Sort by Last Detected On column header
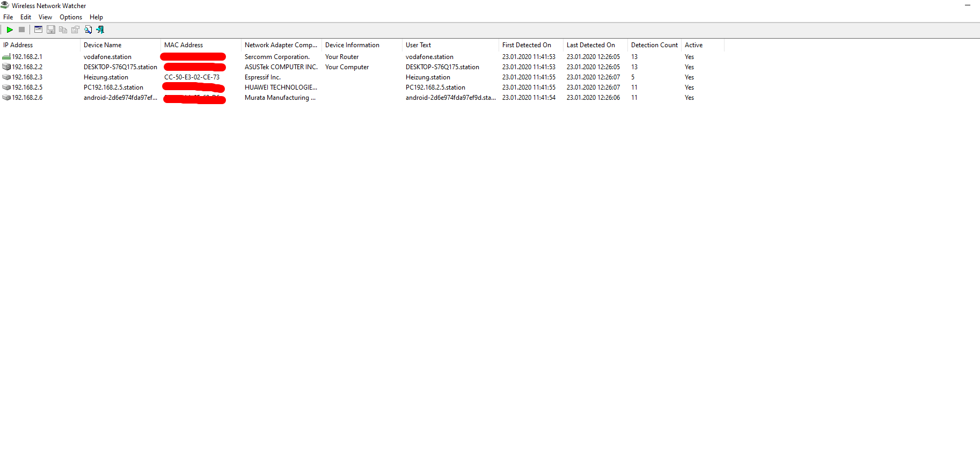This screenshot has width=980, height=469. (x=596, y=45)
